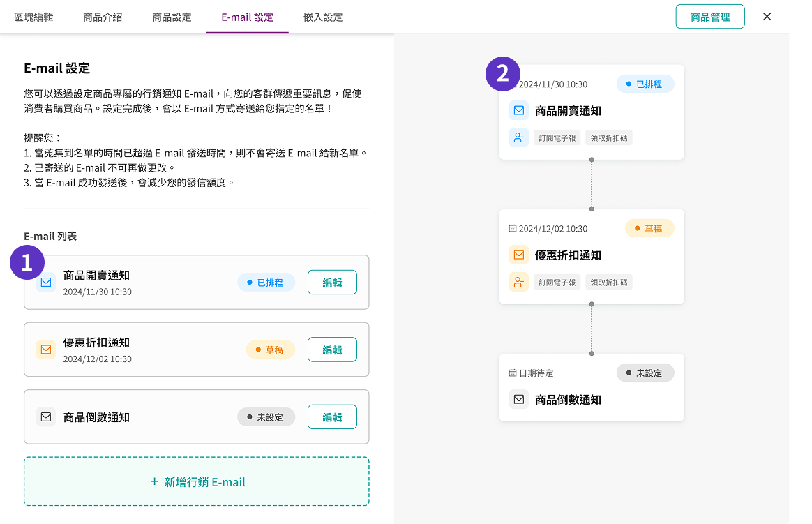Image resolution: width=812 pixels, height=524 pixels.
Task: Click blue mail icon in 商品開賣通知 flow card
Action: click(518, 111)
